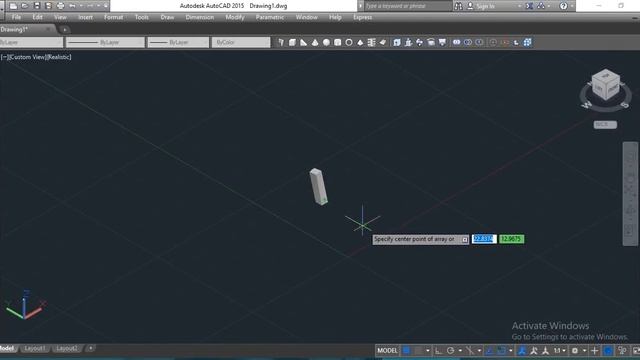Image resolution: width=640 pixels, height=360 pixels.
Task: Open the File menu
Action: click(x=16, y=17)
